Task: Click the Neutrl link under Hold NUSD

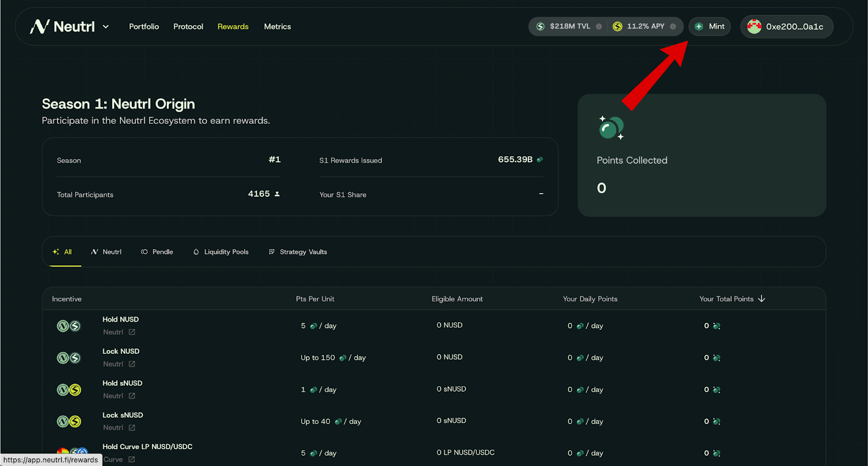Action: pyautogui.click(x=113, y=332)
